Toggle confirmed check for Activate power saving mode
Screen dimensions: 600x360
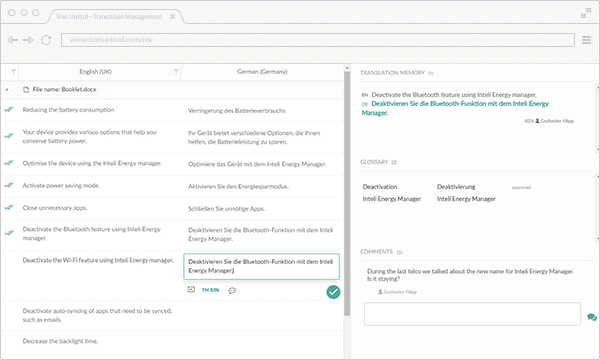pyautogui.click(x=8, y=185)
